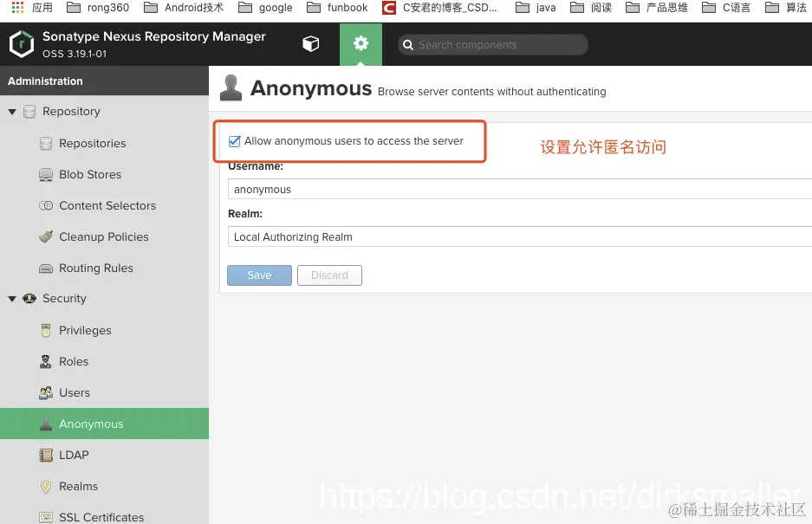Image resolution: width=812 pixels, height=524 pixels.
Task: Click the SSL Certificates icon
Action: pyautogui.click(x=46, y=517)
